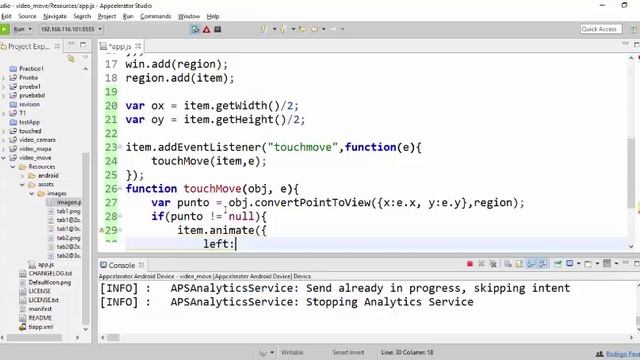Collapse the assets folder
The height and width of the screenshot is (360, 640).
pos(22,184)
